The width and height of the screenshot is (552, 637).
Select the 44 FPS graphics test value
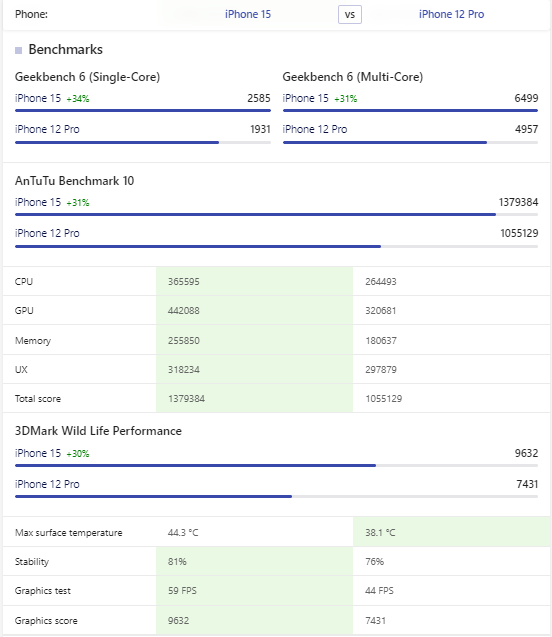coord(379,591)
